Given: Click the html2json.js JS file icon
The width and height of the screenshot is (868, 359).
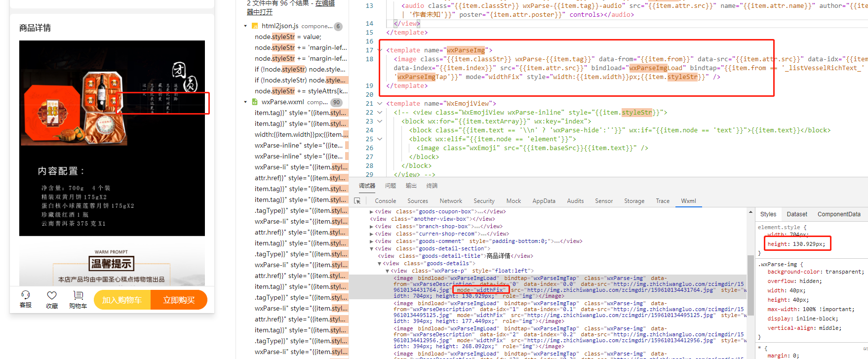Looking at the screenshot, I should pos(255,26).
